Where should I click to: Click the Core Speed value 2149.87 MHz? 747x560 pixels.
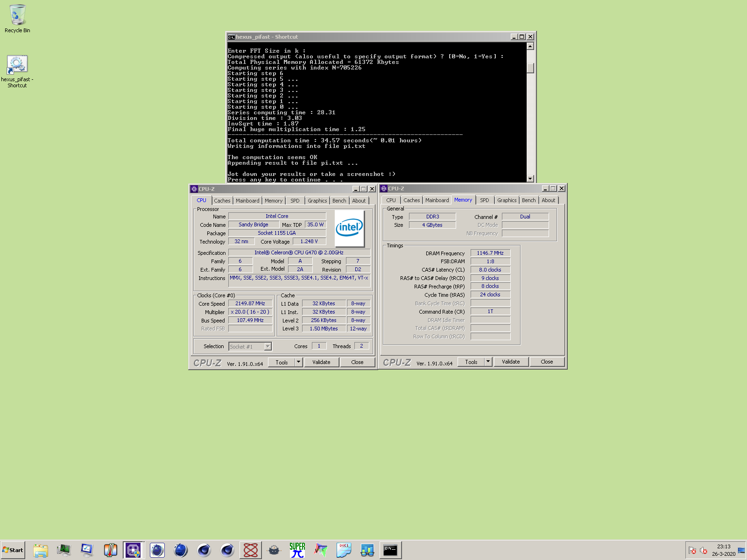point(250,303)
